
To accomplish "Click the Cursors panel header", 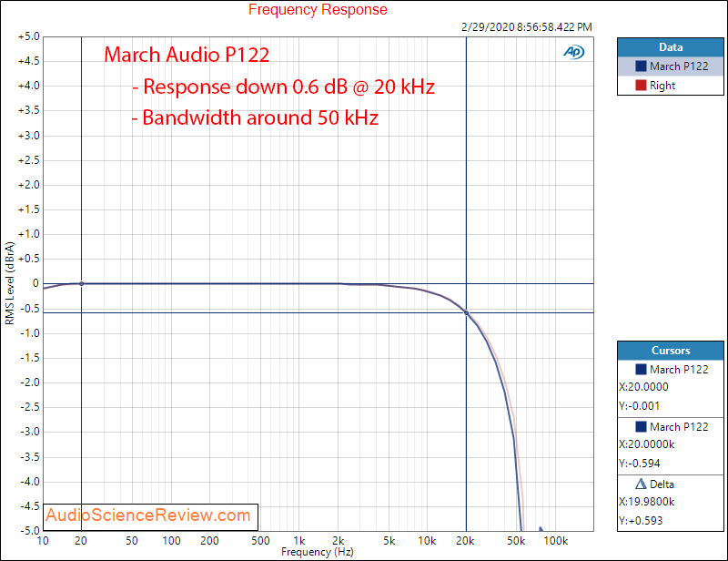I will (671, 351).
